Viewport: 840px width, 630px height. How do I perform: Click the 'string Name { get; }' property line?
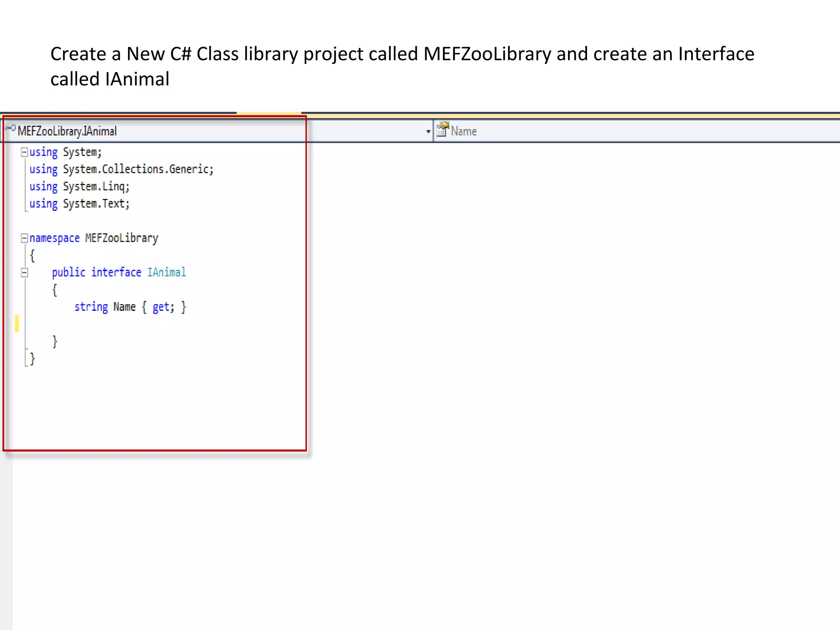point(130,307)
